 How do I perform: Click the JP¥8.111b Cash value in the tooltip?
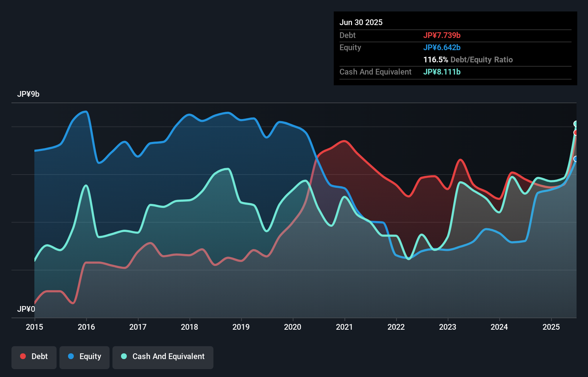click(x=442, y=72)
